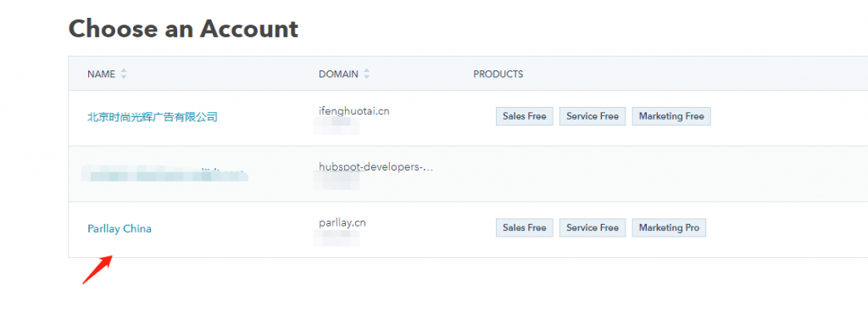Click the Choose an Account heading
Image resolution: width=868 pixels, height=330 pixels.
point(183,29)
